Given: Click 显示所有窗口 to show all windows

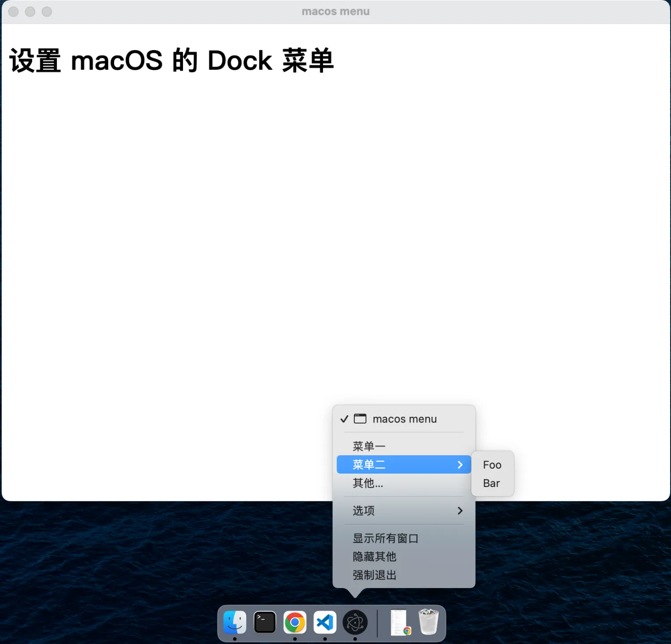Looking at the screenshot, I should 385,538.
